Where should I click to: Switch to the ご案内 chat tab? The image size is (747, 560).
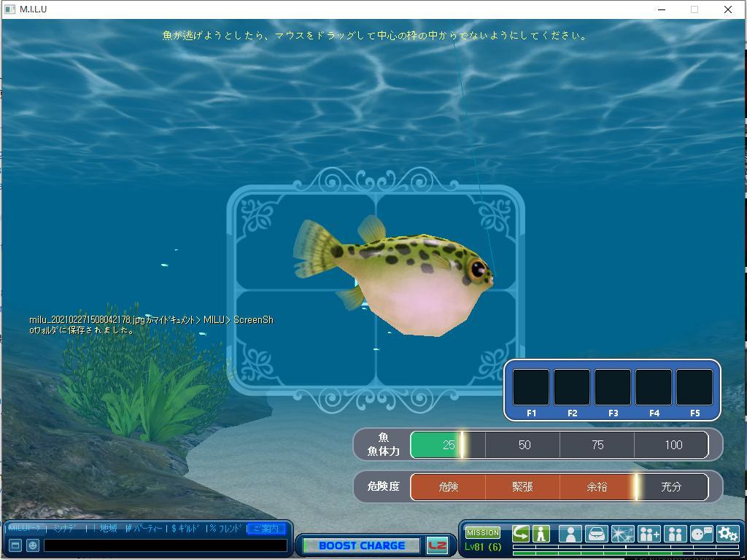click(266, 529)
